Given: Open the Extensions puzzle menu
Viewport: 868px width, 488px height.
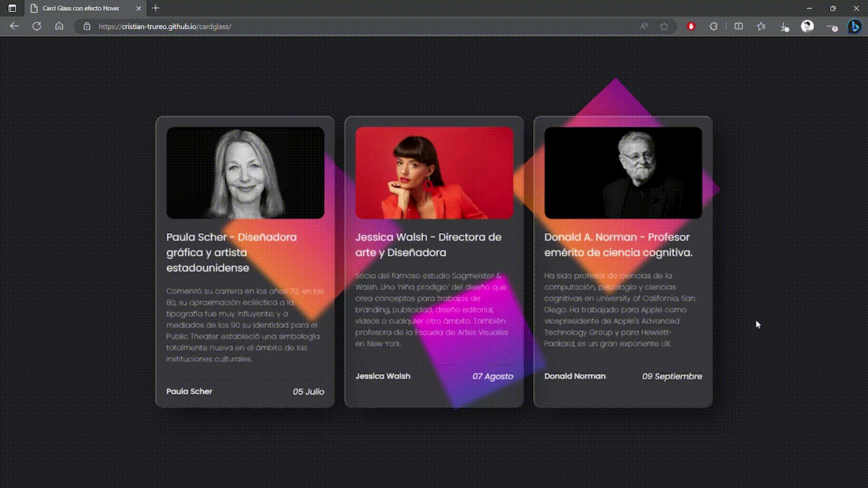Looking at the screenshot, I should (x=713, y=26).
